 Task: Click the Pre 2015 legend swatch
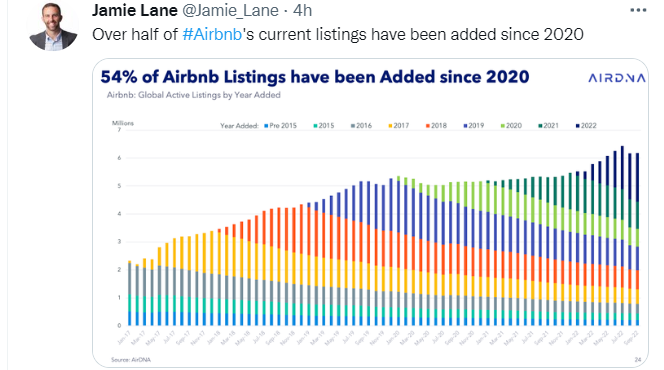point(266,126)
